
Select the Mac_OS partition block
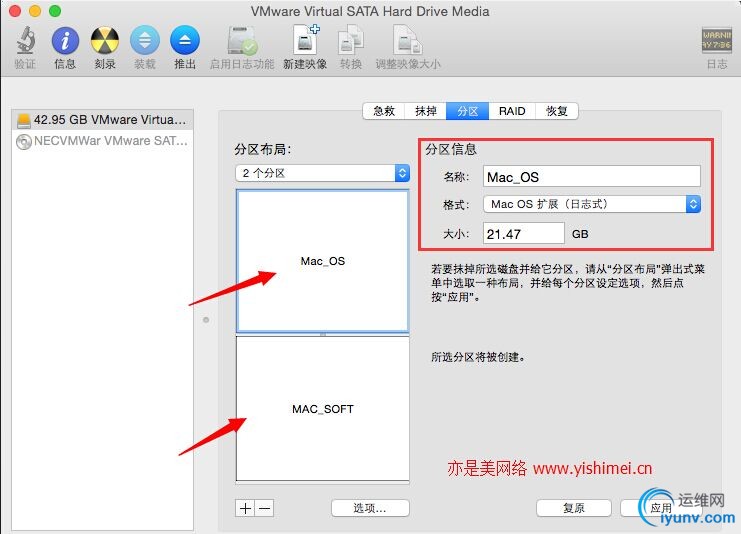(x=323, y=261)
